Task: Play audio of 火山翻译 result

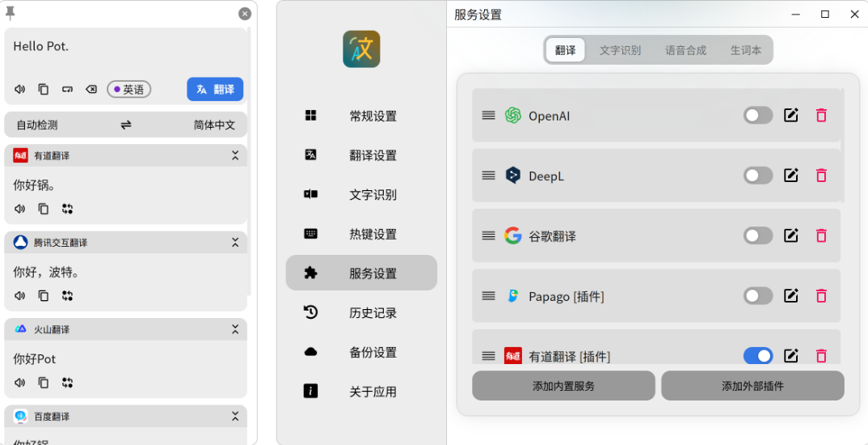Action: (20, 383)
